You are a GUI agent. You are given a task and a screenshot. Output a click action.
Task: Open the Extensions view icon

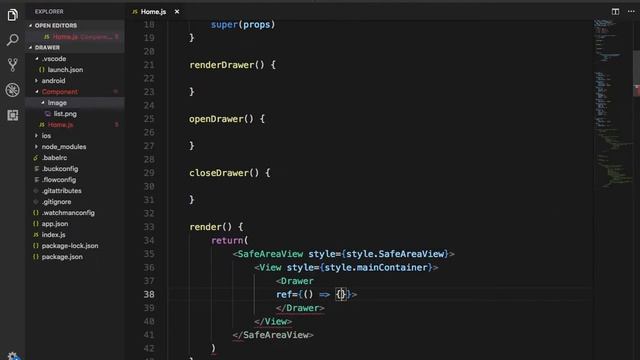tap(12, 115)
